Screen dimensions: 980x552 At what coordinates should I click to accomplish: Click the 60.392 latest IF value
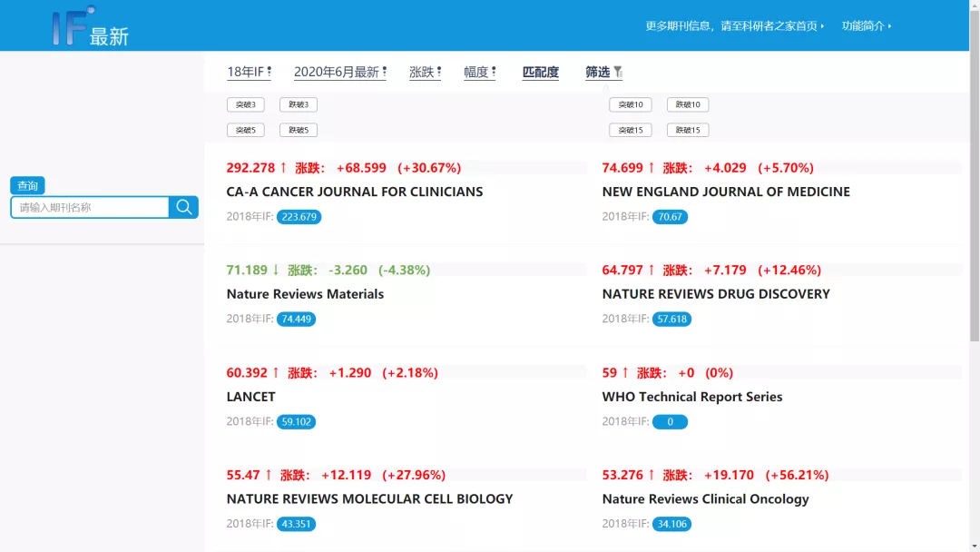(x=247, y=372)
